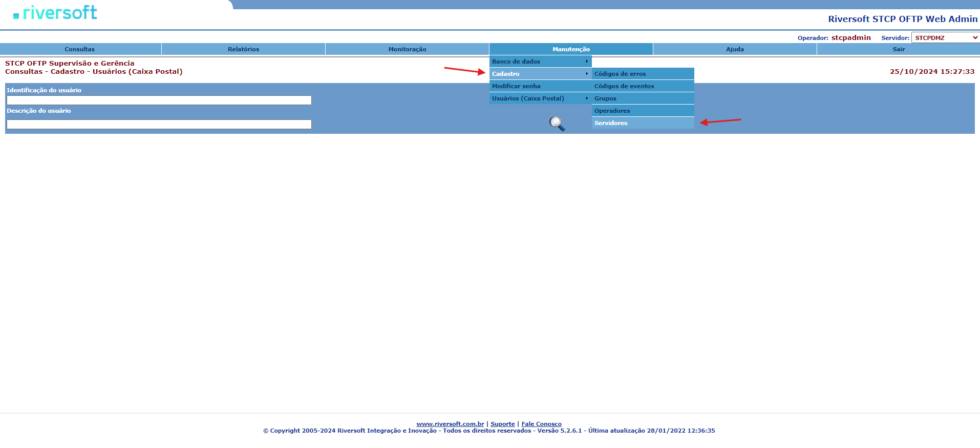Image resolution: width=980 pixels, height=448 pixels.
Task: Expand the Banco de dados submenu
Action: (541, 62)
